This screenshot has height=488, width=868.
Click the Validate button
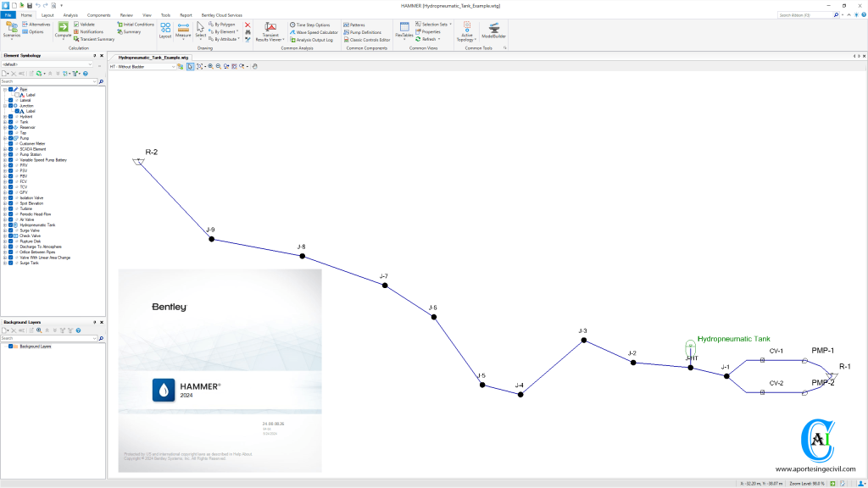click(x=87, y=25)
